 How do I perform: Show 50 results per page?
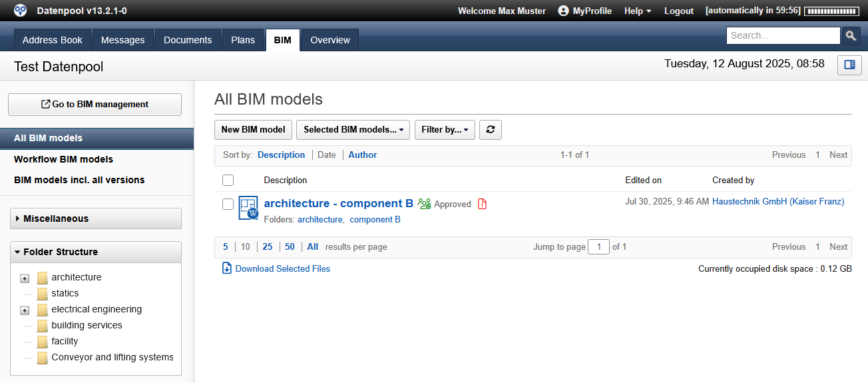point(290,246)
